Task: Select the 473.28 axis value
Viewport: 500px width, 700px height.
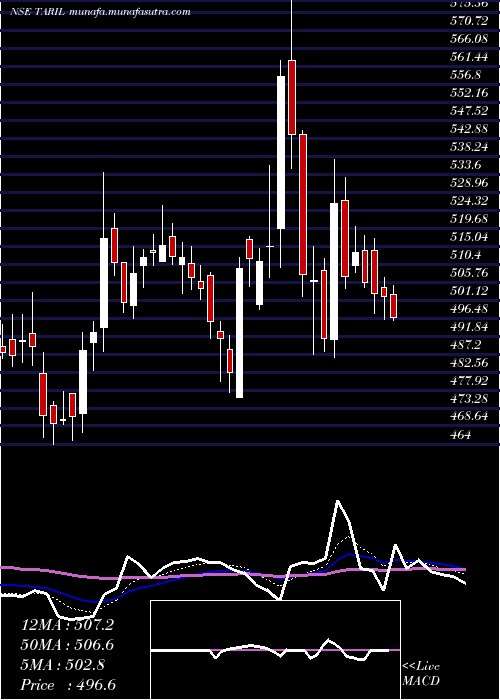Action: click(468, 399)
